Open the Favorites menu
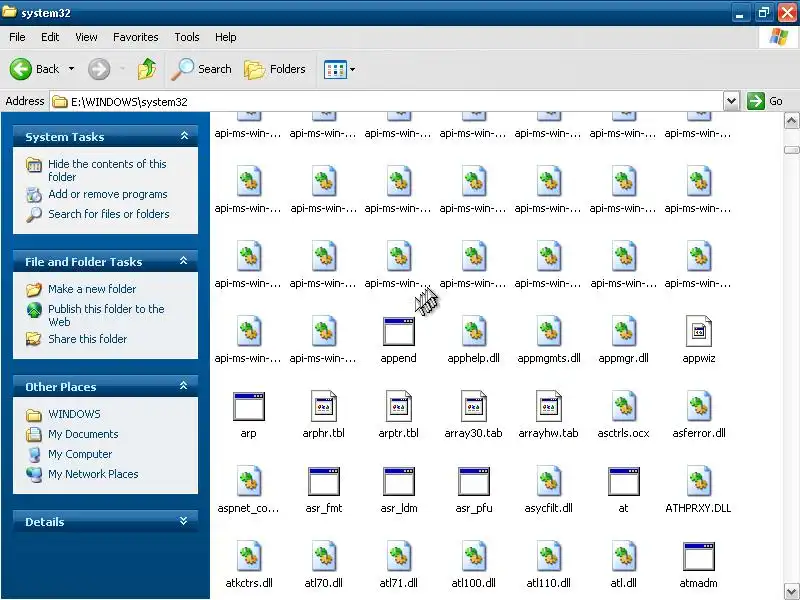 (x=136, y=37)
